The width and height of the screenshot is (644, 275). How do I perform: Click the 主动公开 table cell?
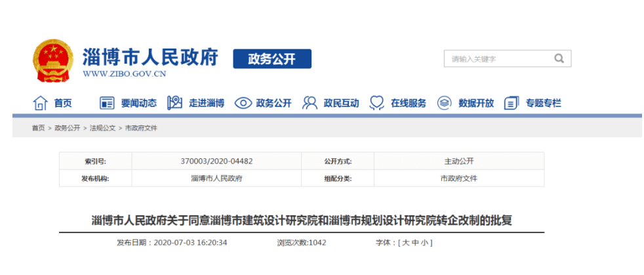(459, 161)
